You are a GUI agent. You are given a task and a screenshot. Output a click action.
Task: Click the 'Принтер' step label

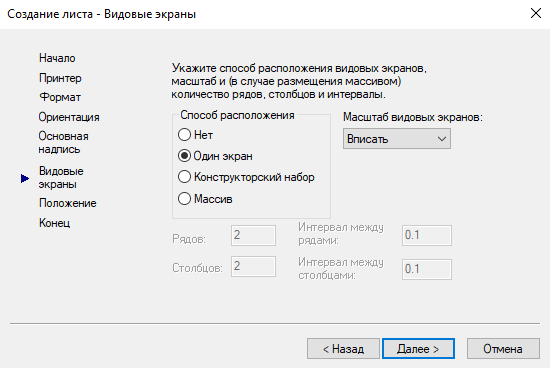60,78
